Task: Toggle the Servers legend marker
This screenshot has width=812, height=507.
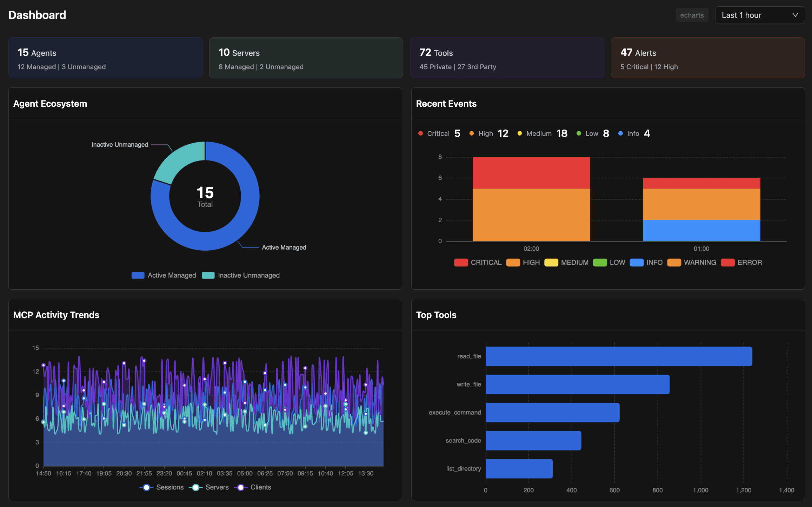Action: 196,487
